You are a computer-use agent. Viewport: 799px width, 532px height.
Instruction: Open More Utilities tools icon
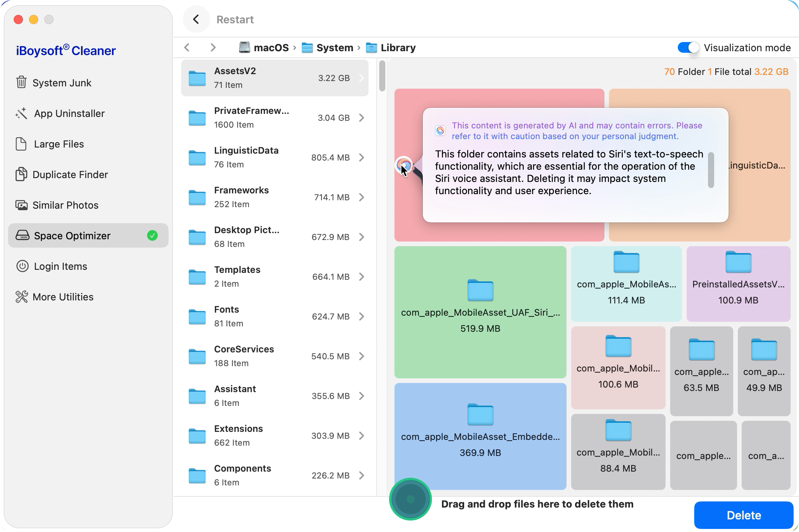pos(21,297)
